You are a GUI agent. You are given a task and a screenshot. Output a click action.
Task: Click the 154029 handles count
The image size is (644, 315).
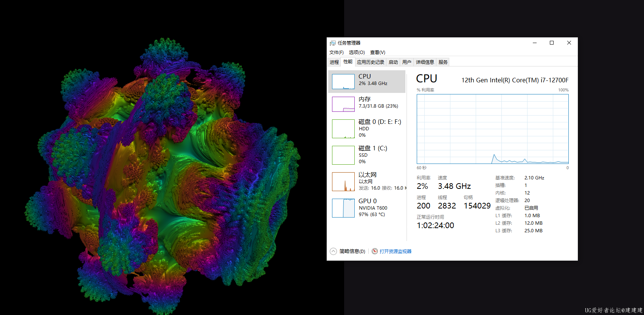[477, 206]
